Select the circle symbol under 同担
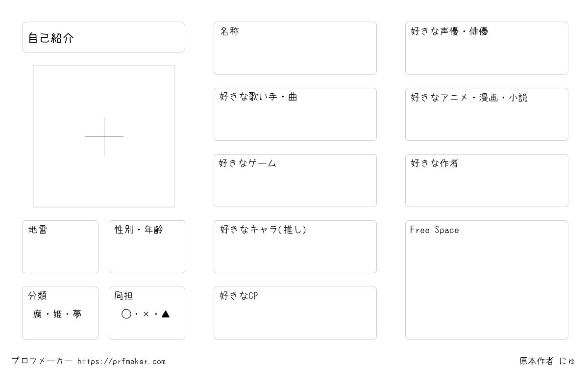Screen dimensions: 588x368 tap(126, 314)
